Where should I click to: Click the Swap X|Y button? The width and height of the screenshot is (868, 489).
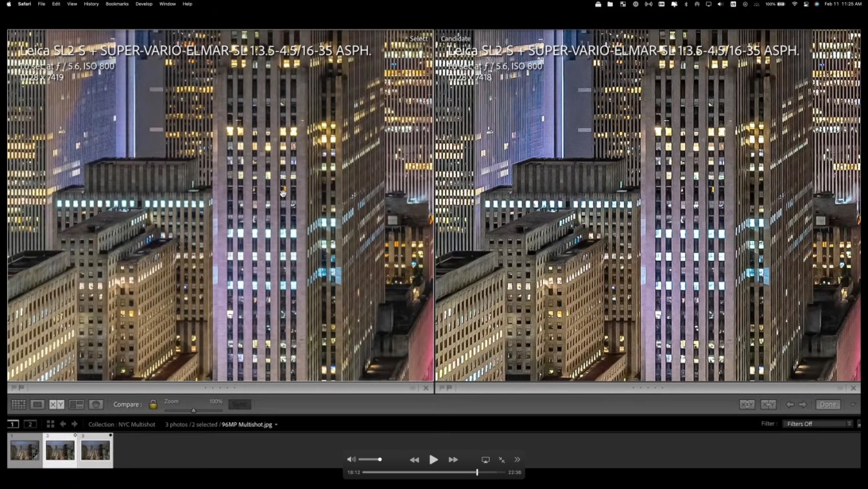coord(747,405)
